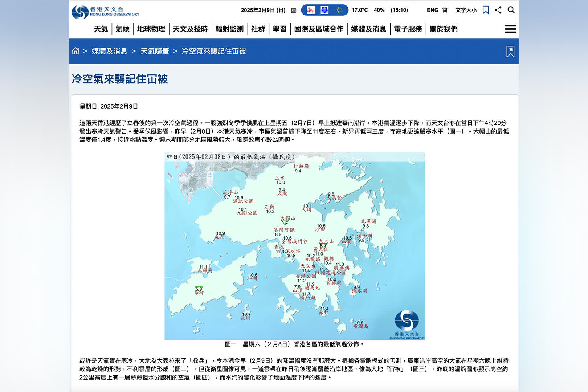
Task: Click the sunny weather icon
Action: (x=339, y=10)
